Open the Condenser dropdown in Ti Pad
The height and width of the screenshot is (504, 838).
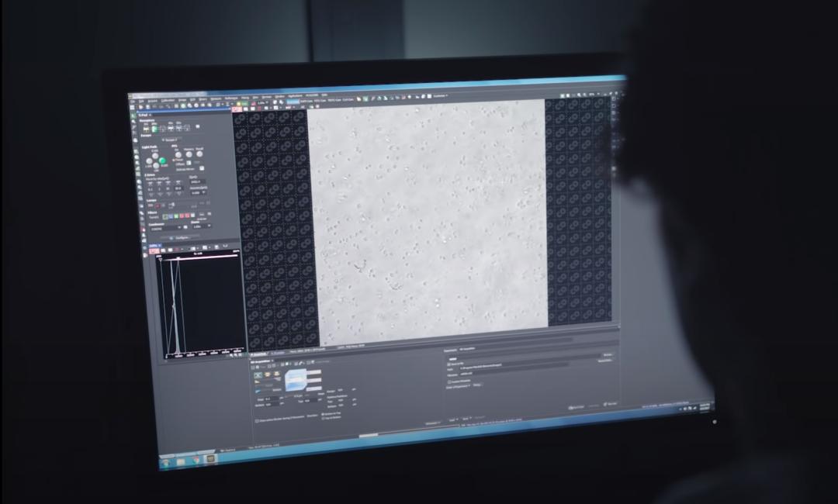tap(166, 229)
